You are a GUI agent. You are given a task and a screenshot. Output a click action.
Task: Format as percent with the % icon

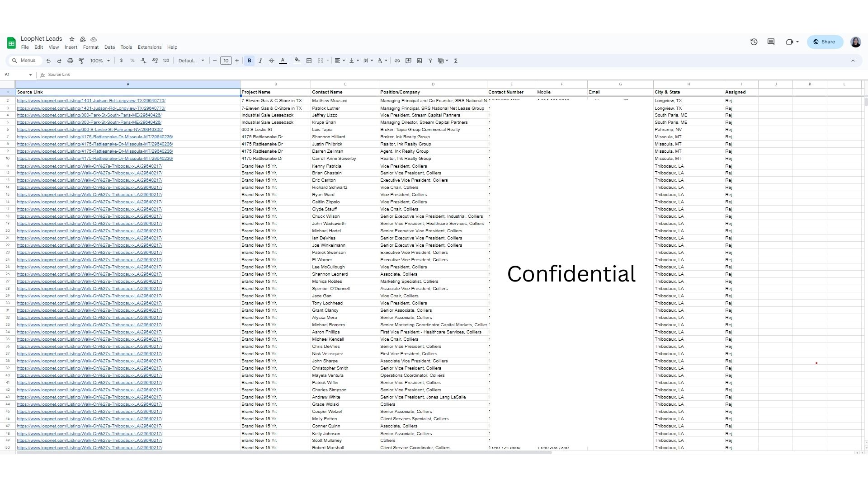coord(132,61)
